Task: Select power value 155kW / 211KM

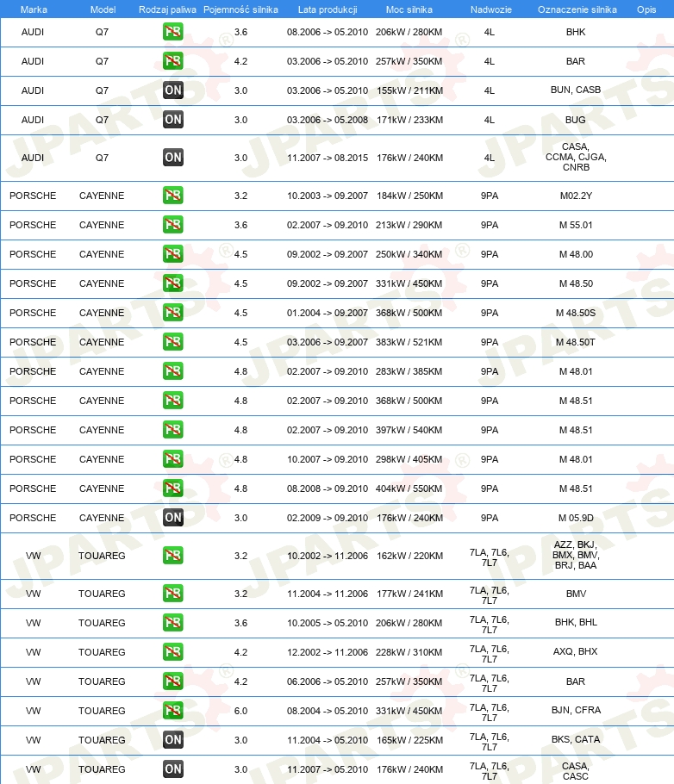Action: tap(409, 90)
